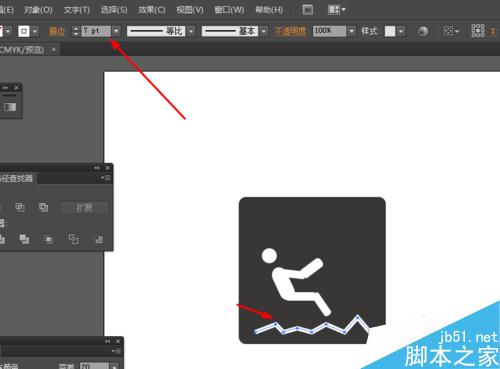Close the Pathfinder panel
This screenshot has width=500, height=369.
pos(107,168)
